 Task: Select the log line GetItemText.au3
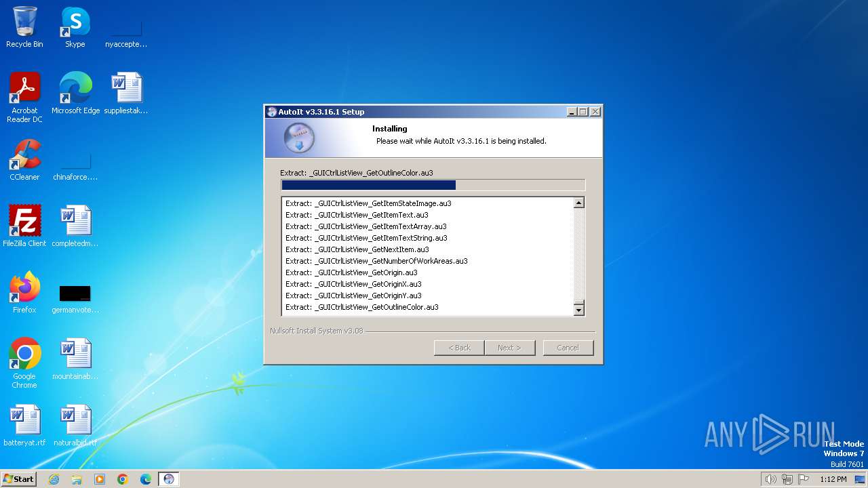point(357,215)
